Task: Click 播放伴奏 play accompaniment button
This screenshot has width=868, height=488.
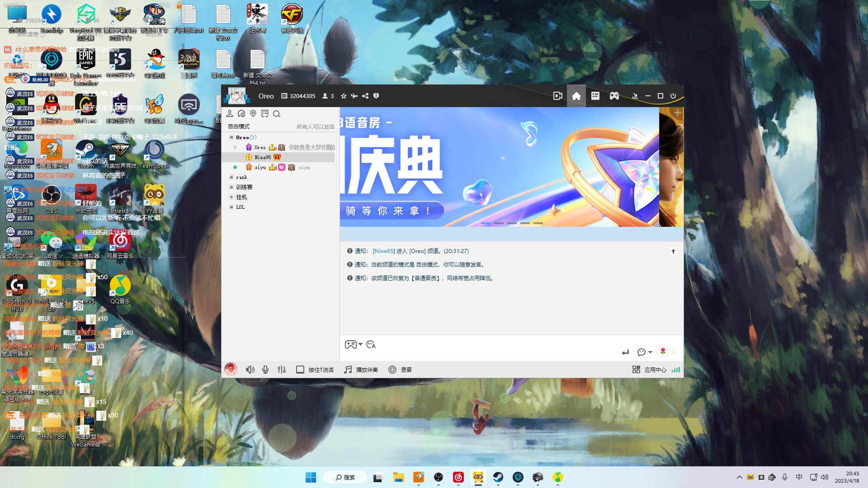Action: [x=361, y=370]
